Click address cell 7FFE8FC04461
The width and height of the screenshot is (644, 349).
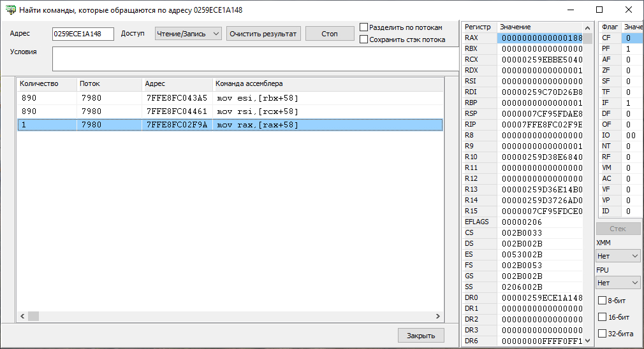click(x=177, y=111)
